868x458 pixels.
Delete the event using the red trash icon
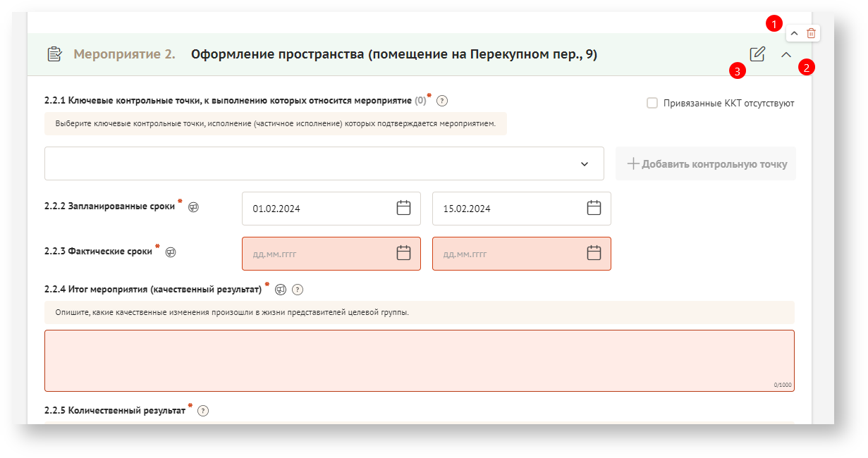(x=811, y=33)
